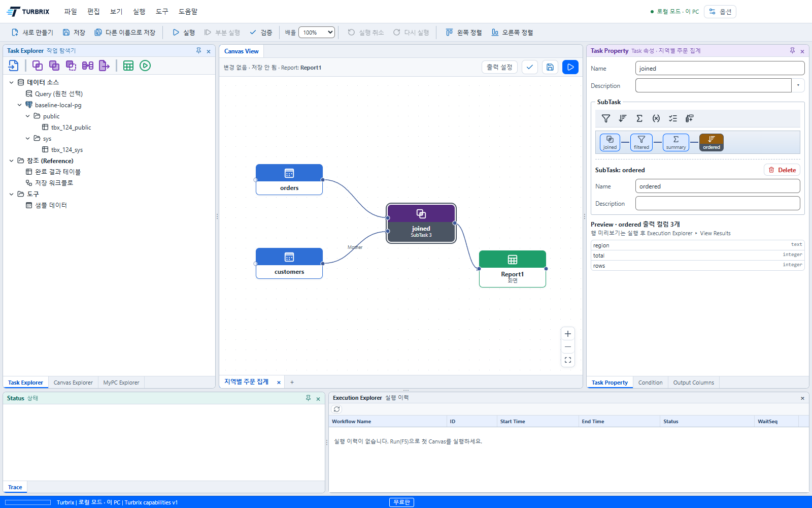Click the green table icon in Task Explorer
812x508 pixels.
click(128, 66)
